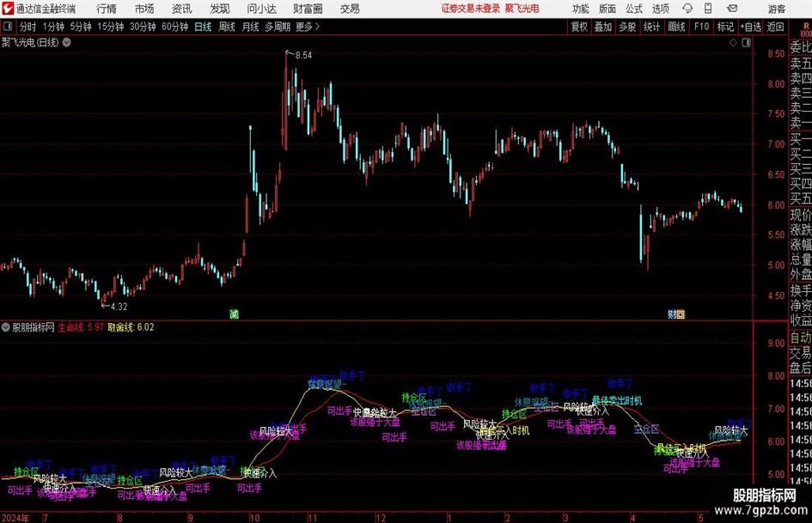Switch to the 月线 monthly tab
This screenshot has height=523, width=812.
click(x=250, y=27)
